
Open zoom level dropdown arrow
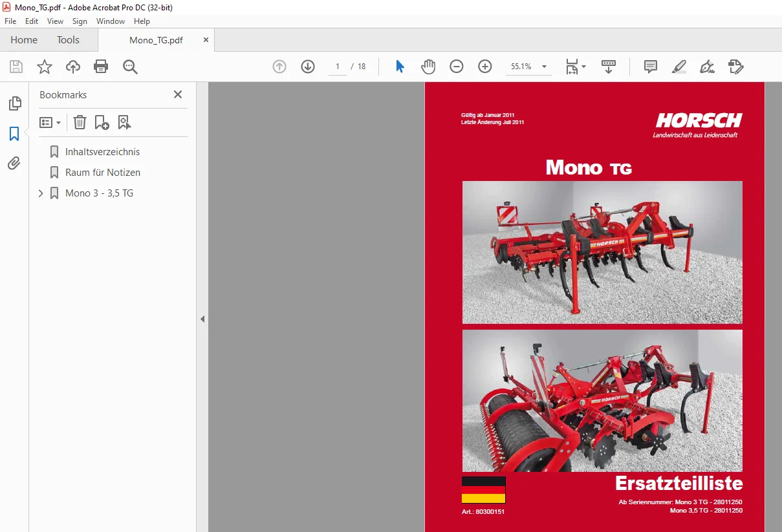544,67
